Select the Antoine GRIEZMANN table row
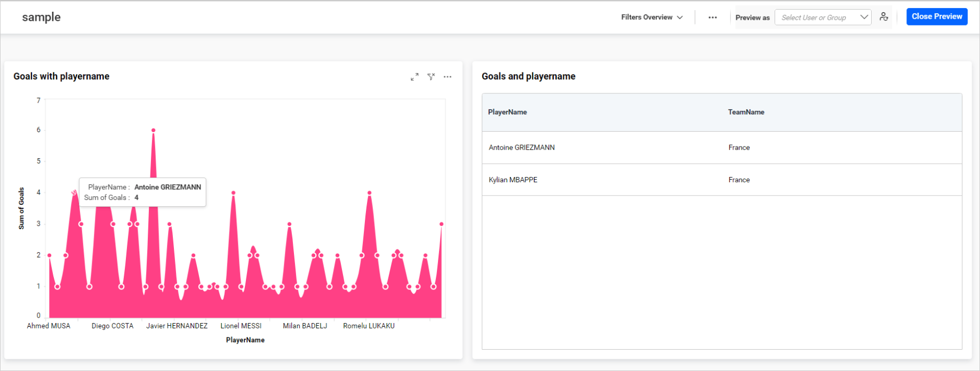 tap(522, 148)
